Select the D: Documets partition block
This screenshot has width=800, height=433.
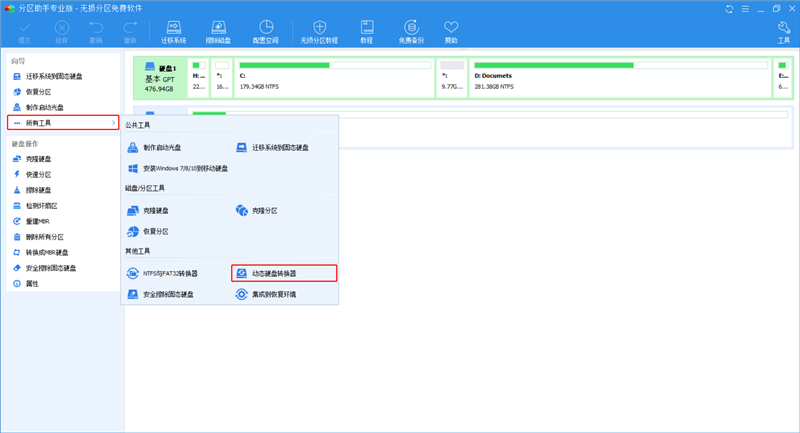(618, 77)
